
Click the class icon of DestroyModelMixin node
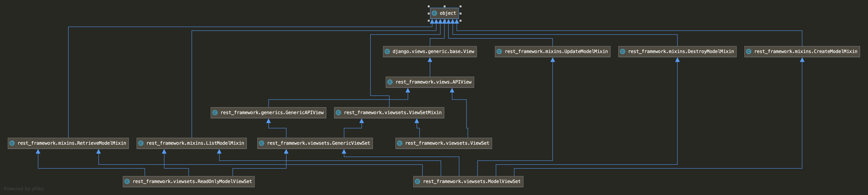click(623, 51)
